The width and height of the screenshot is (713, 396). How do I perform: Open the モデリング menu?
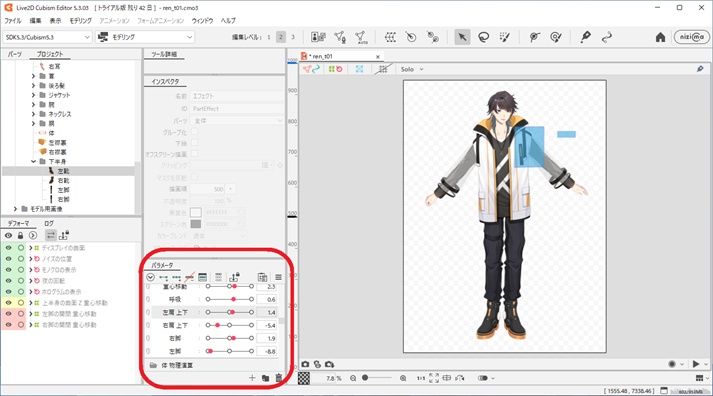(80, 20)
